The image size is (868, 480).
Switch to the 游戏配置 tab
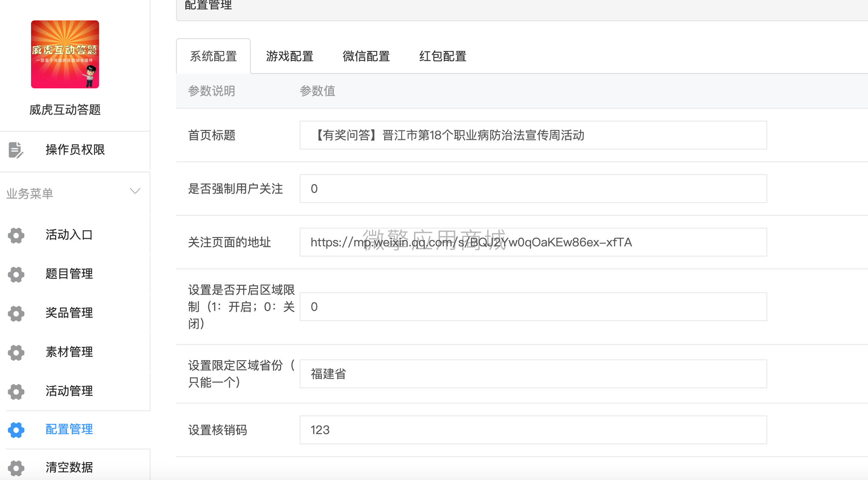pyautogui.click(x=290, y=56)
